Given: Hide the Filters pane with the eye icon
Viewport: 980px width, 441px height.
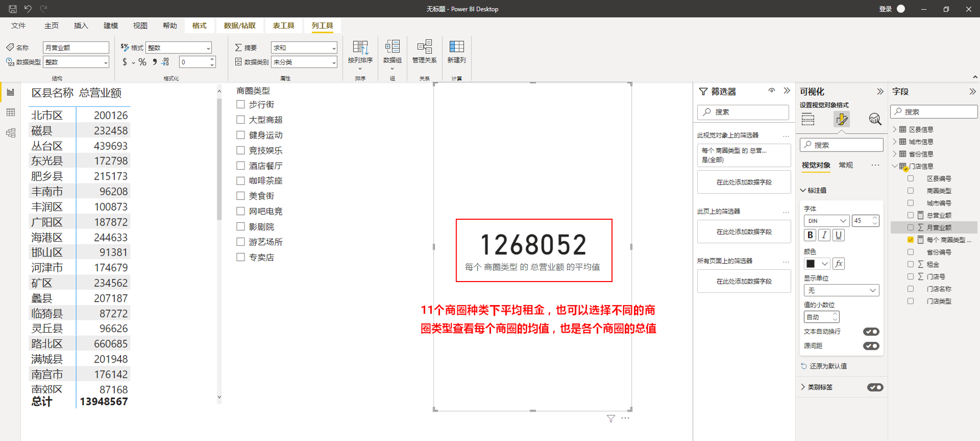Looking at the screenshot, I should [772, 91].
